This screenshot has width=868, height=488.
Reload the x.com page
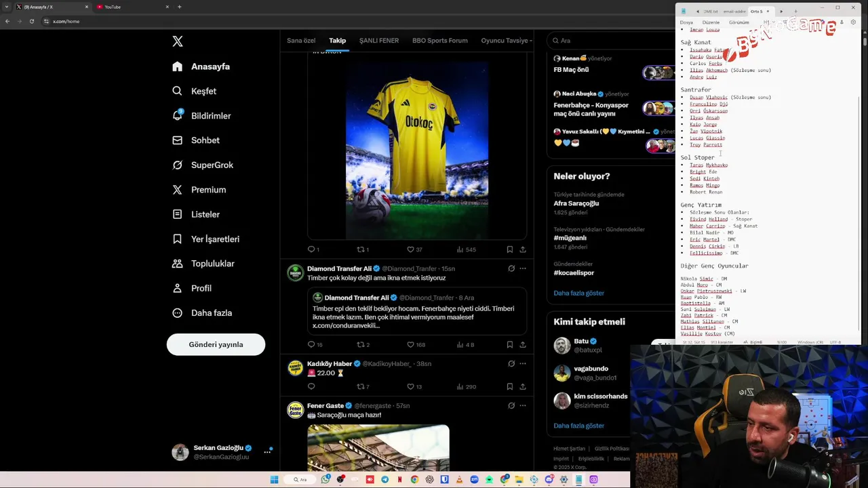click(x=31, y=21)
